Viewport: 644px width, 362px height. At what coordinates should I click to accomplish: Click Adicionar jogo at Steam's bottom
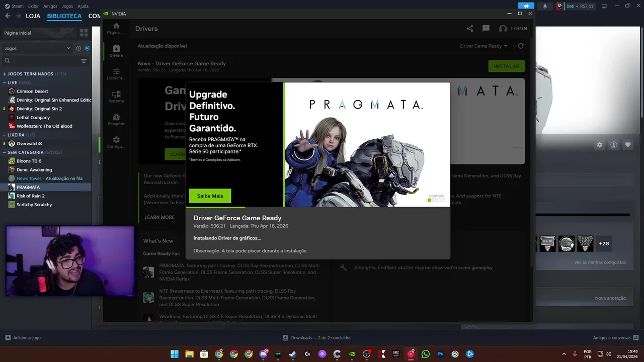tap(23, 338)
